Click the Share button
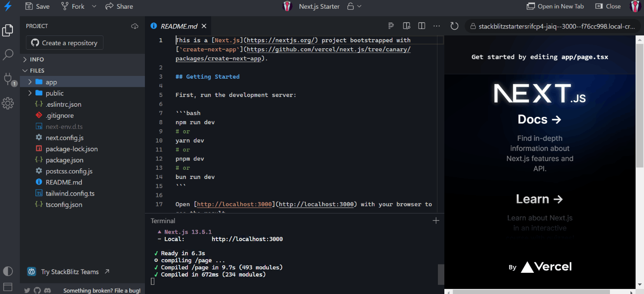 [x=119, y=6]
